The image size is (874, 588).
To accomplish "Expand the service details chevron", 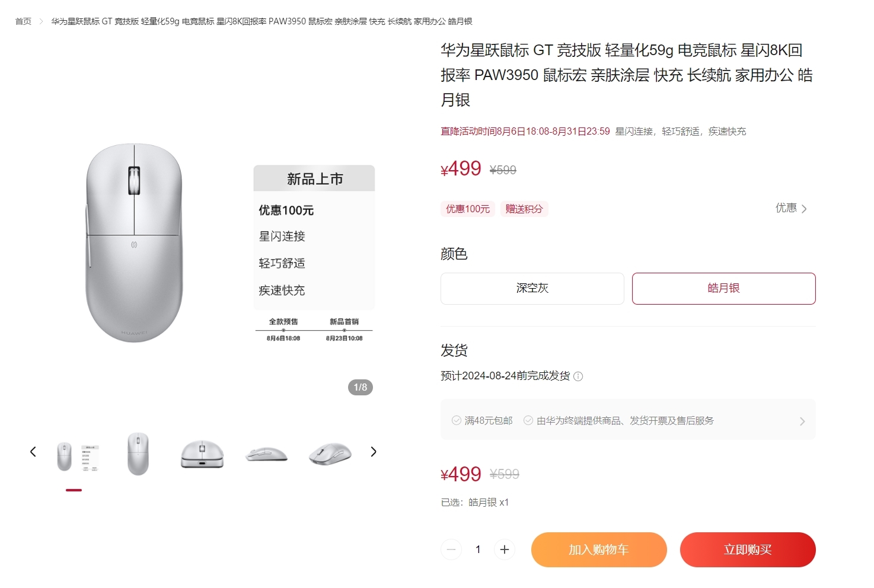I will (802, 421).
